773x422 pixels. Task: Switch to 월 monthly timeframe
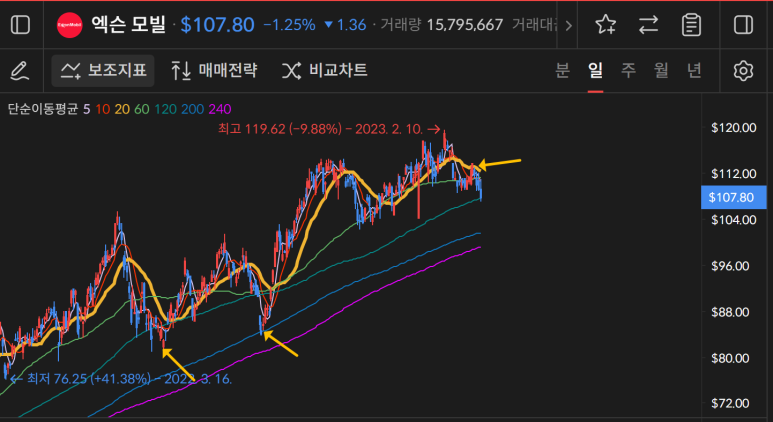(661, 70)
